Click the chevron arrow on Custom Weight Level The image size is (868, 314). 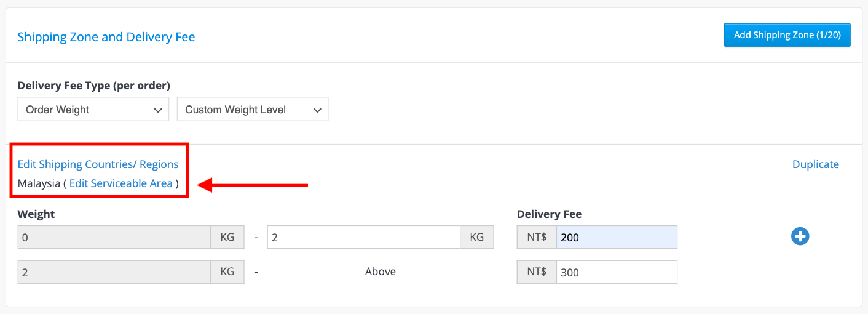tap(317, 110)
